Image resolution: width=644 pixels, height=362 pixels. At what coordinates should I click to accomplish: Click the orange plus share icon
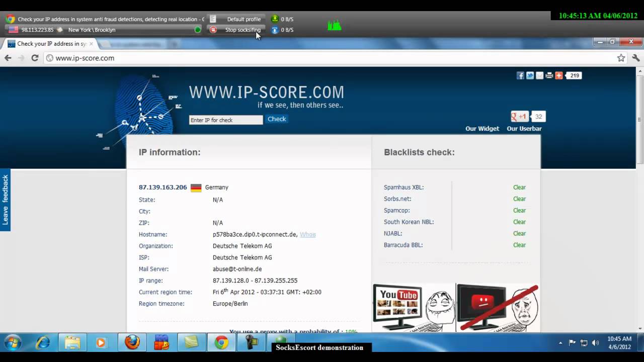(x=558, y=75)
